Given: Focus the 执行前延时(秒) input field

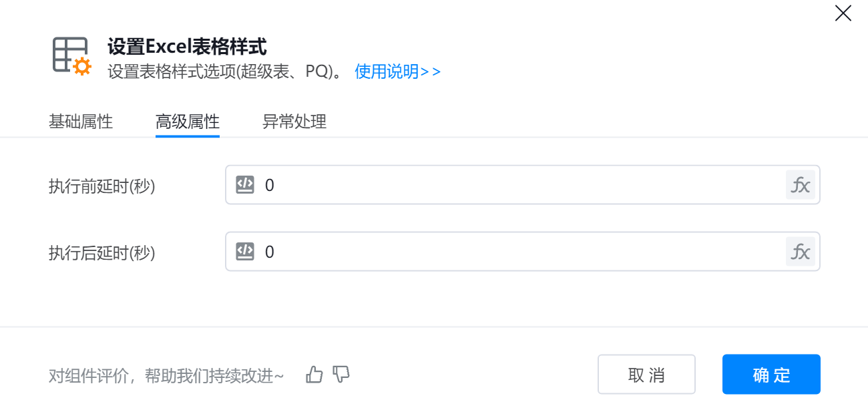Looking at the screenshot, I should point(521,185).
